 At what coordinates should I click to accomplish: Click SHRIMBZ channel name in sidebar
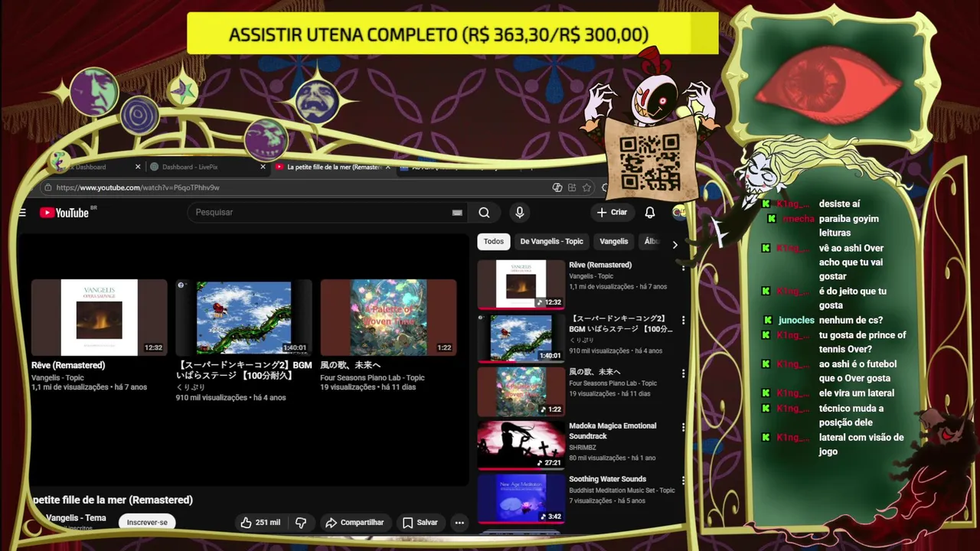coord(583,448)
